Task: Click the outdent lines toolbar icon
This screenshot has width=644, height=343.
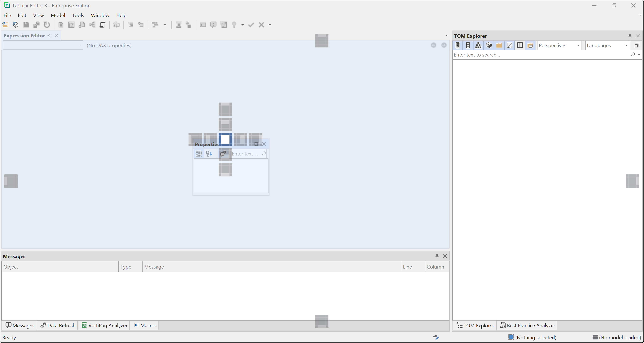Action: pos(141,25)
